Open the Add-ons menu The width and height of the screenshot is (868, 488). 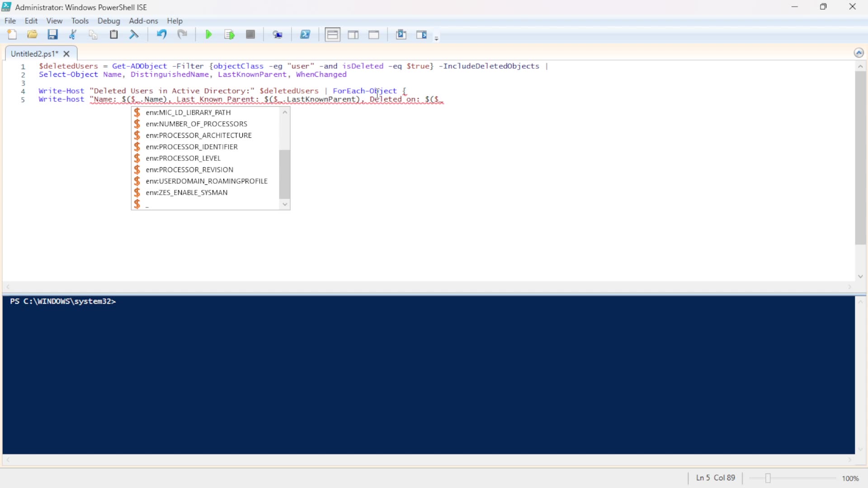pyautogui.click(x=143, y=21)
